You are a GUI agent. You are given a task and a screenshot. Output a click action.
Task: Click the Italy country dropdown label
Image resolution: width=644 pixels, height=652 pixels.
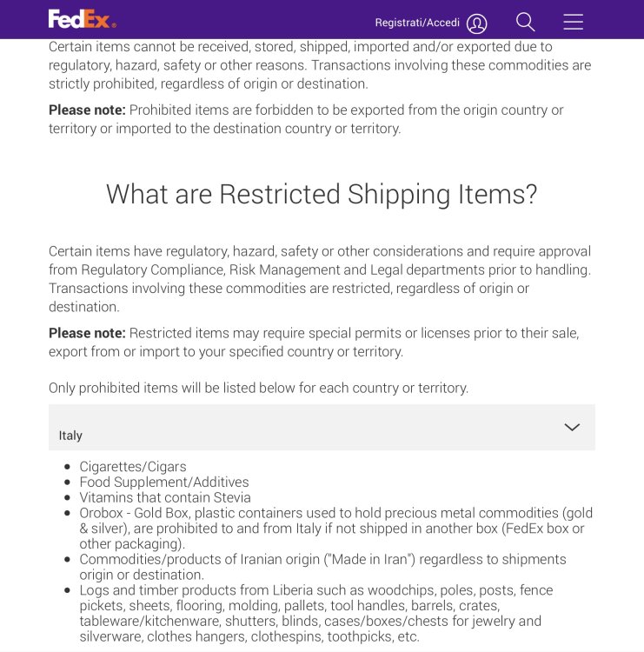70,435
